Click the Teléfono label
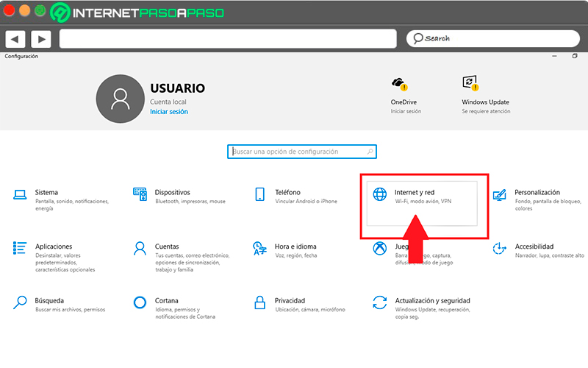The image size is (588, 368). pos(287,192)
